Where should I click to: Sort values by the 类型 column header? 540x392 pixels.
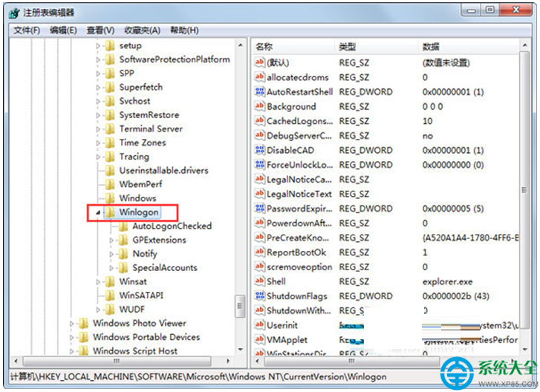pos(377,47)
